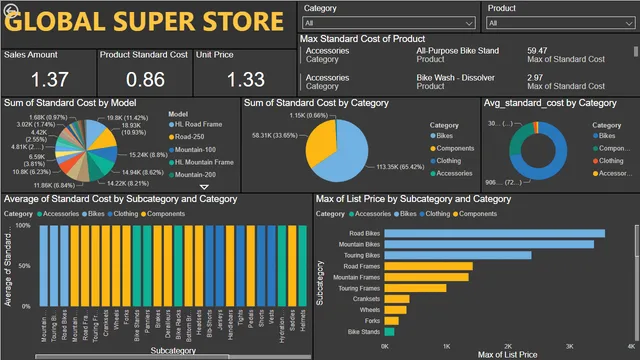Click the vertical scrollbar of list price chart

pos(636,241)
